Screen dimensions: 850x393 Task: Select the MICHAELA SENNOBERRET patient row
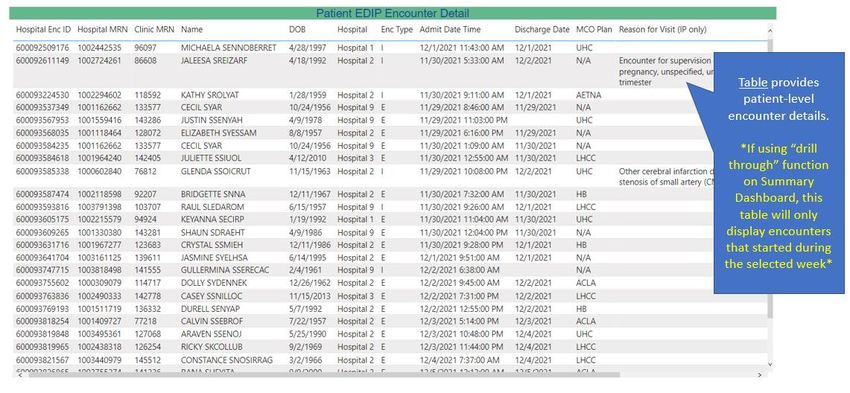click(x=390, y=48)
